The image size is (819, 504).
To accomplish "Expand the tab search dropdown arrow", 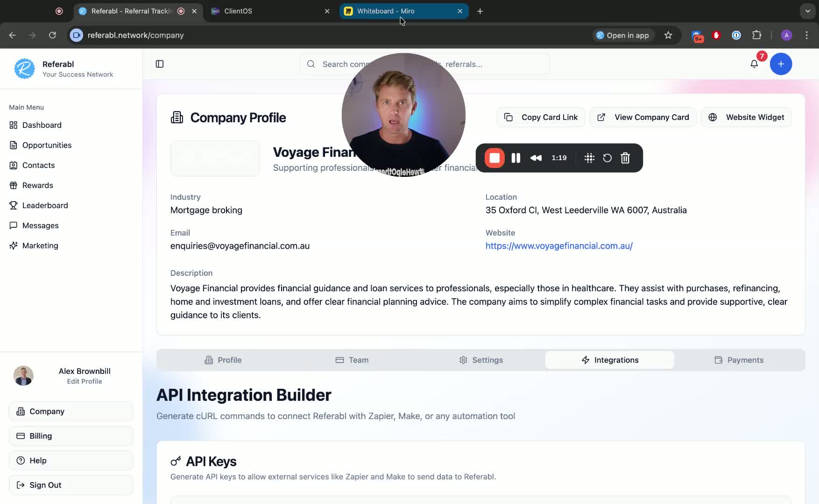I will 807,11.
